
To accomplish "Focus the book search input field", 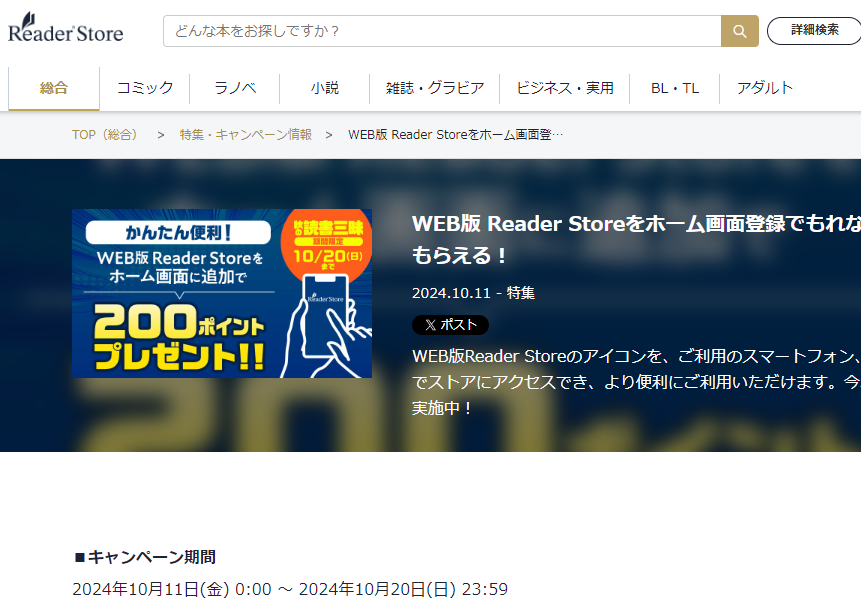I will (x=442, y=31).
